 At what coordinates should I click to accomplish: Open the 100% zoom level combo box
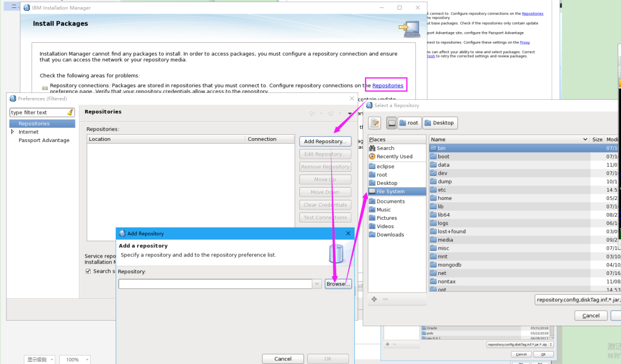coord(74,359)
